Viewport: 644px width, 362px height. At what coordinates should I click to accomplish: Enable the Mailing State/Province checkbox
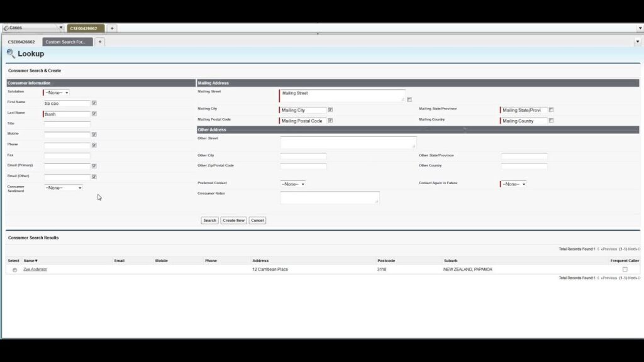click(551, 110)
